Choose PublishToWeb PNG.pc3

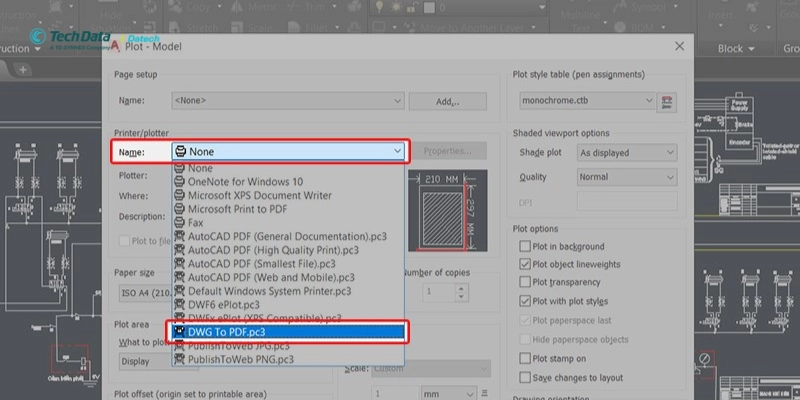tap(288, 359)
